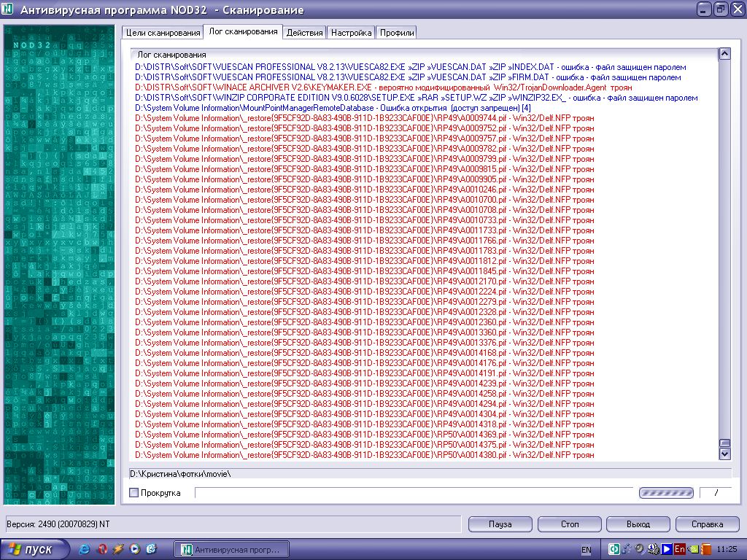Click the orange book tray icon
The width and height of the screenshot is (747, 560).
[706, 549]
